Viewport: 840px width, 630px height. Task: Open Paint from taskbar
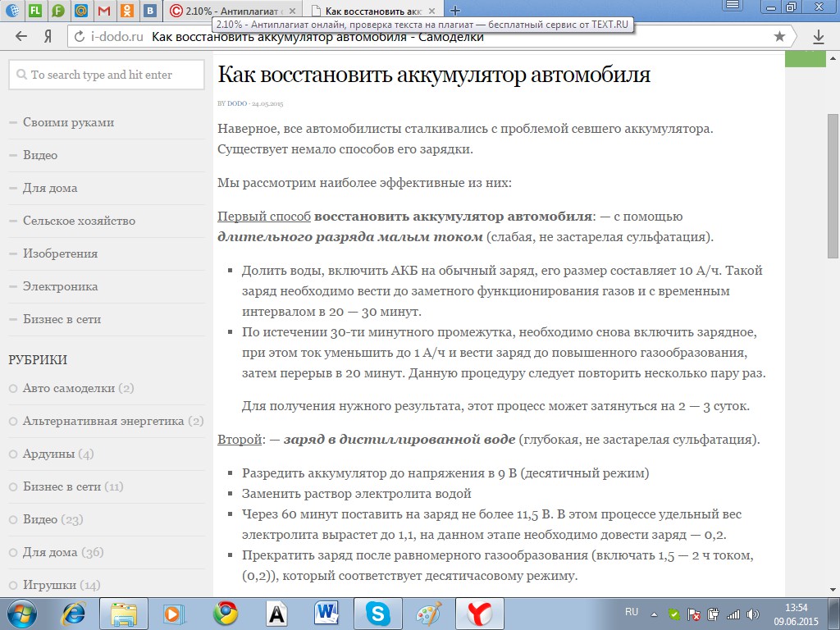point(428,614)
